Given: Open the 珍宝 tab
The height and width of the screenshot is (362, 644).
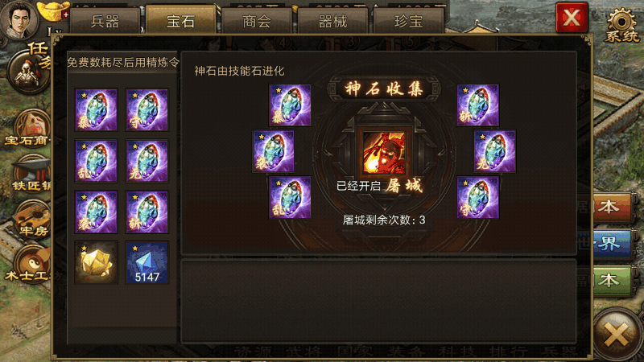Looking at the screenshot, I should coord(409,21).
